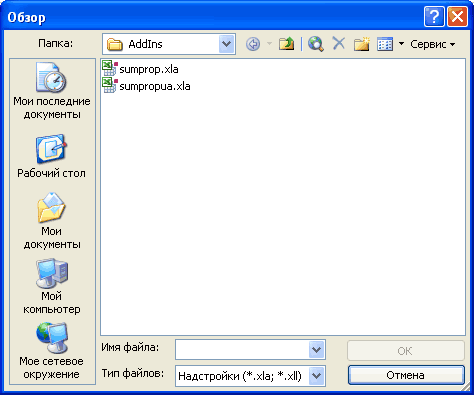Open the Сервис tools menu
Image resolution: width=474 pixels, height=395 pixels.
[433, 44]
